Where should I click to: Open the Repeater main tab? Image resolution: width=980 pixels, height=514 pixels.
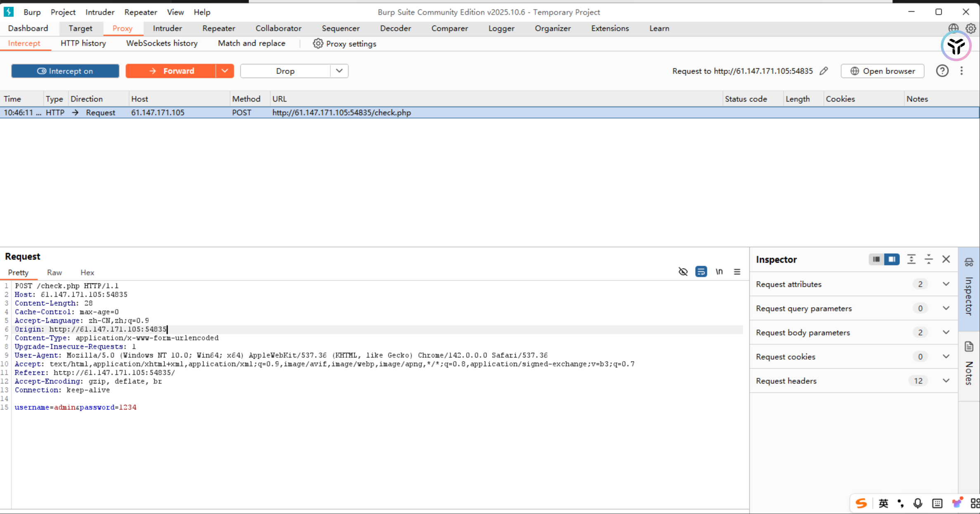[218, 28]
